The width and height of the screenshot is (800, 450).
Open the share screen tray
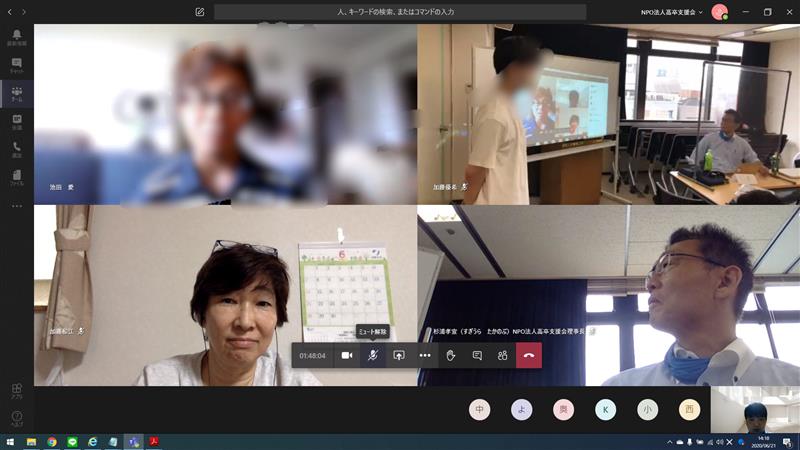[399, 355]
